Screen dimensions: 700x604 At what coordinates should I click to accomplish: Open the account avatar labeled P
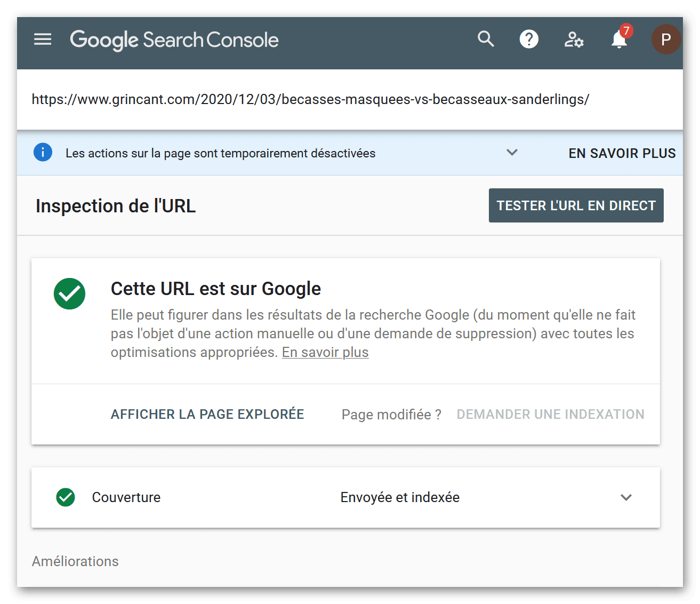tap(666, 39)
